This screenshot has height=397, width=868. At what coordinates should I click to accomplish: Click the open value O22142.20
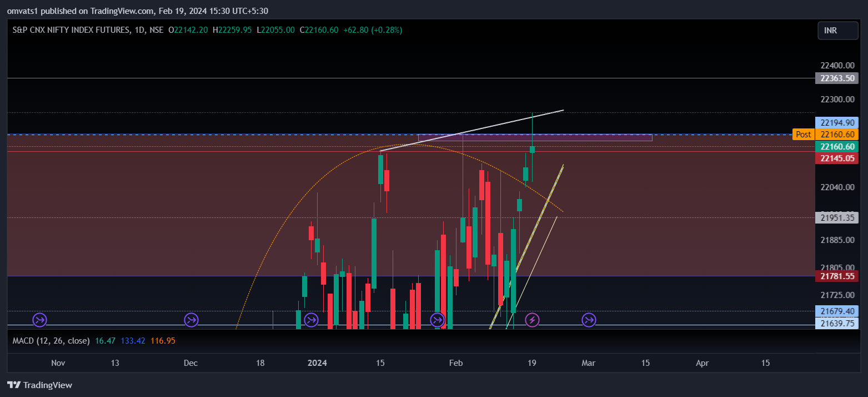click(x=188, y=30)
